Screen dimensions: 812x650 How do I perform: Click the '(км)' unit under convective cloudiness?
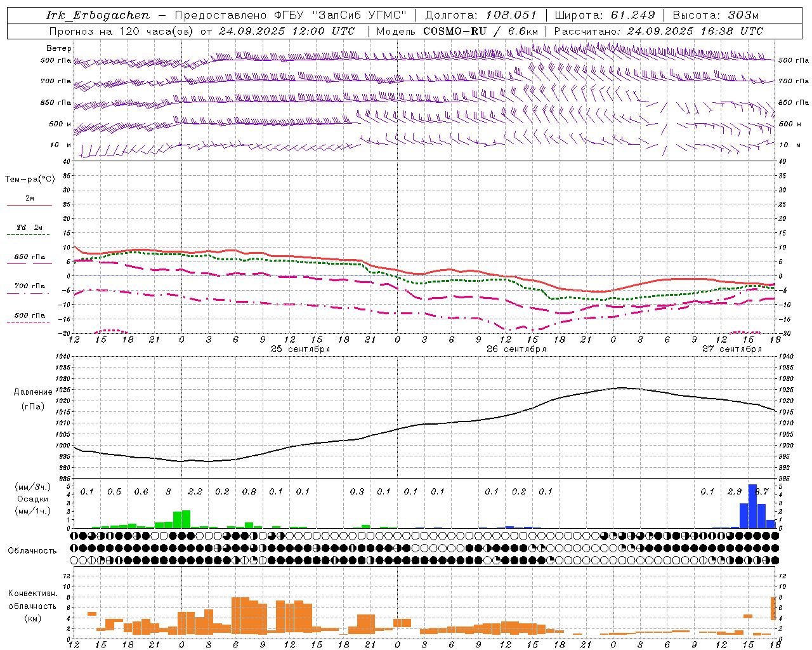click(x=32, y=618)
